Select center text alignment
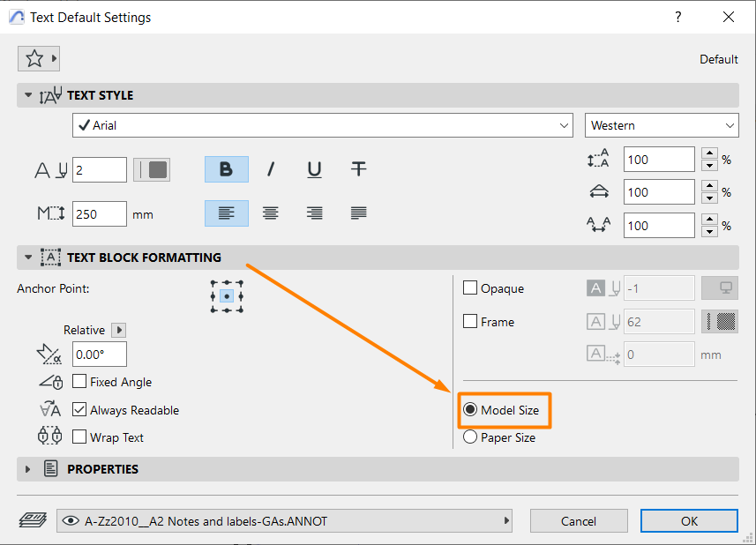 tap(270, 213)
